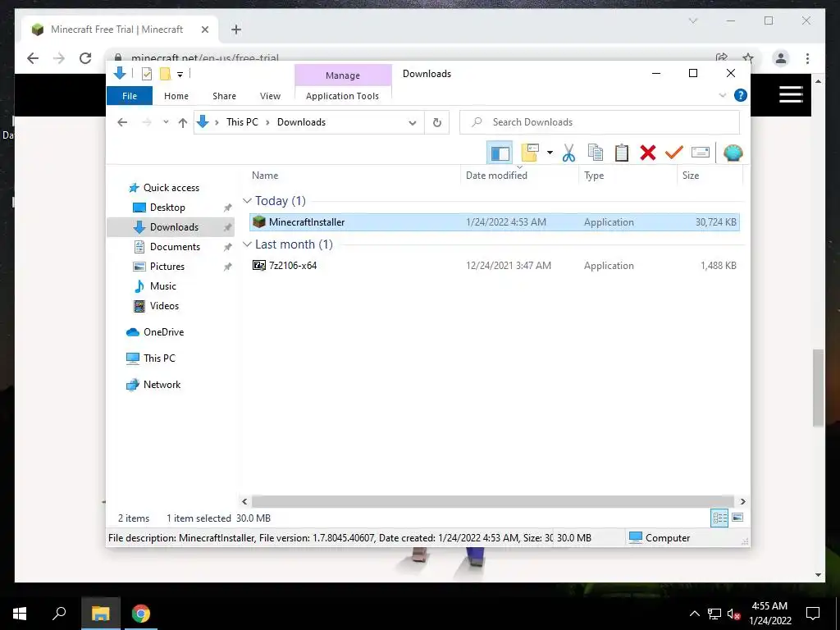Image resolution: width=840 pixels, height=630 pixels.
Task: Collapse the Today (1) group
Action: click(x=247, y=201)
